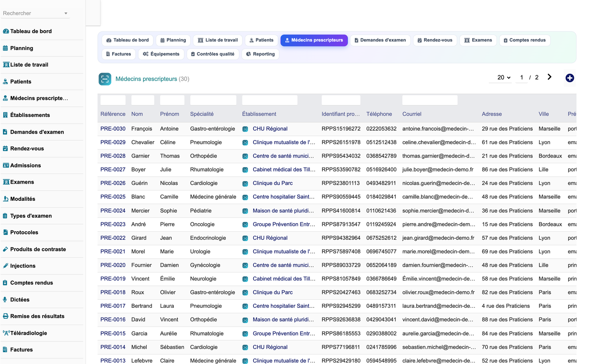Open Admissions sidebar icon
Viewport: 589px width, 364px height.
[6, 165]
